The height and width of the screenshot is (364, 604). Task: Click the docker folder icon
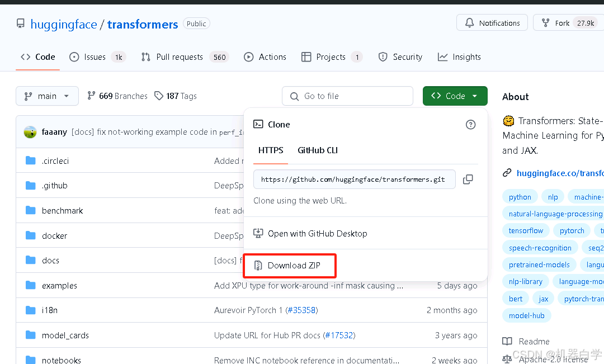30,235
